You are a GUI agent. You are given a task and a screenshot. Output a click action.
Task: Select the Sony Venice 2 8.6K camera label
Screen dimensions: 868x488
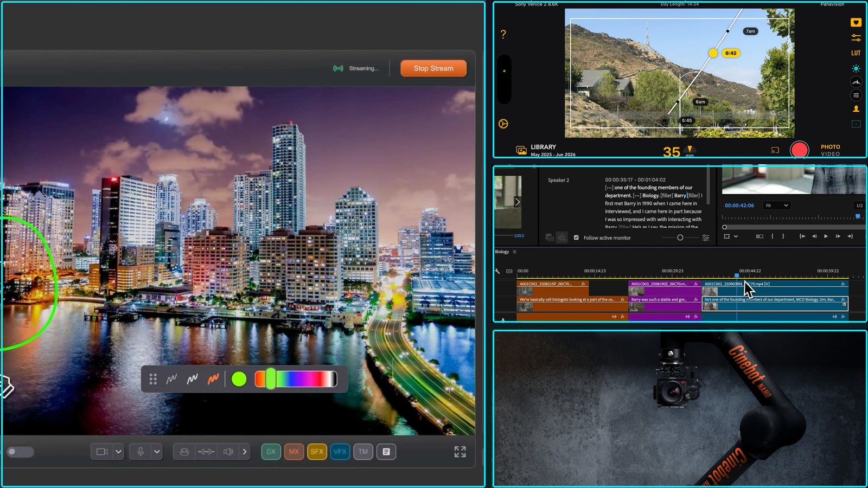click(536, 4)
